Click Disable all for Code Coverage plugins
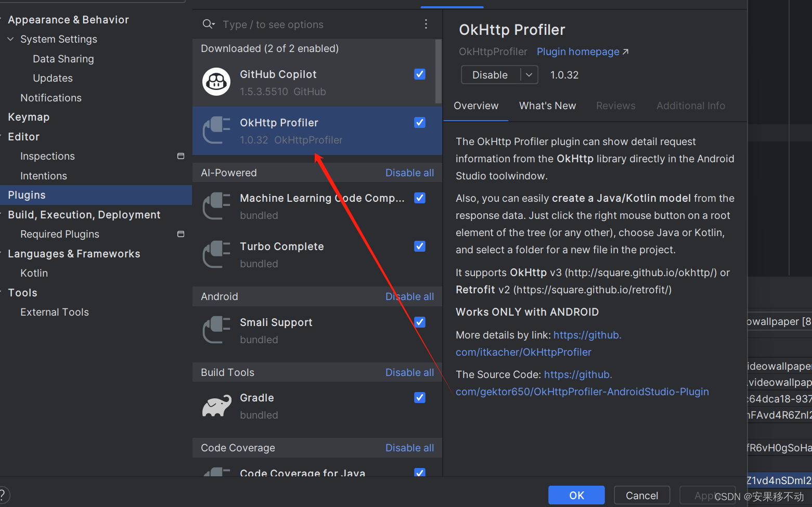 tap(409, 448)
